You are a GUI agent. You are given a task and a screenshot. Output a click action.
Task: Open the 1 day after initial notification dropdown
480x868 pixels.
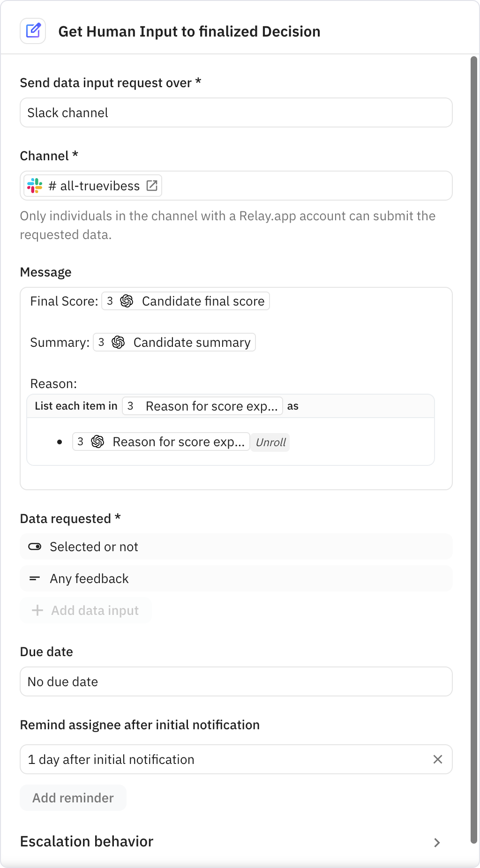point(236,759)
